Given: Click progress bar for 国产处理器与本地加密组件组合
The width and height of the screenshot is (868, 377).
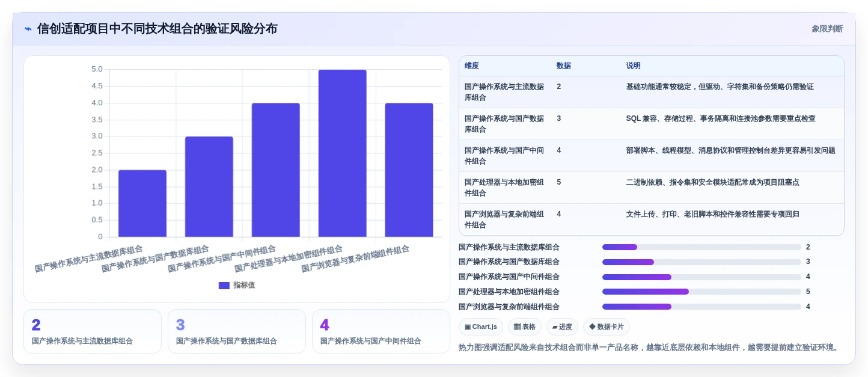Looking at the screenshot, I should (x=701, y=292).
